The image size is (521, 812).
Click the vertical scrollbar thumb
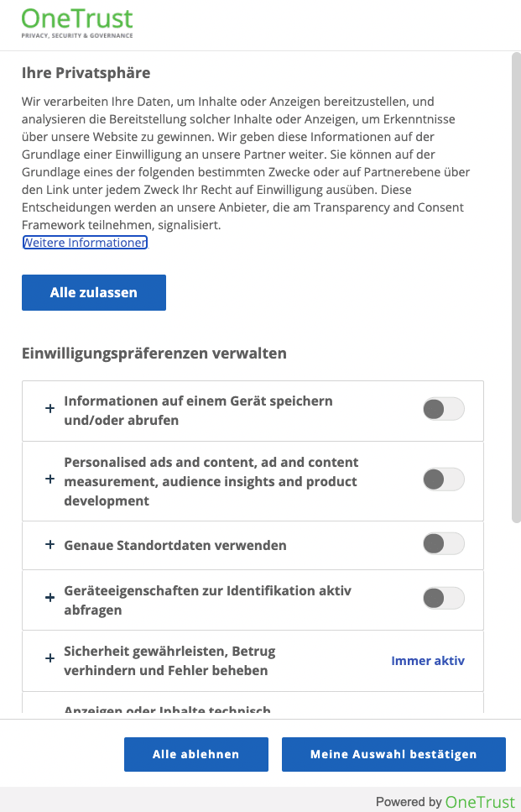tap(516, 286)
